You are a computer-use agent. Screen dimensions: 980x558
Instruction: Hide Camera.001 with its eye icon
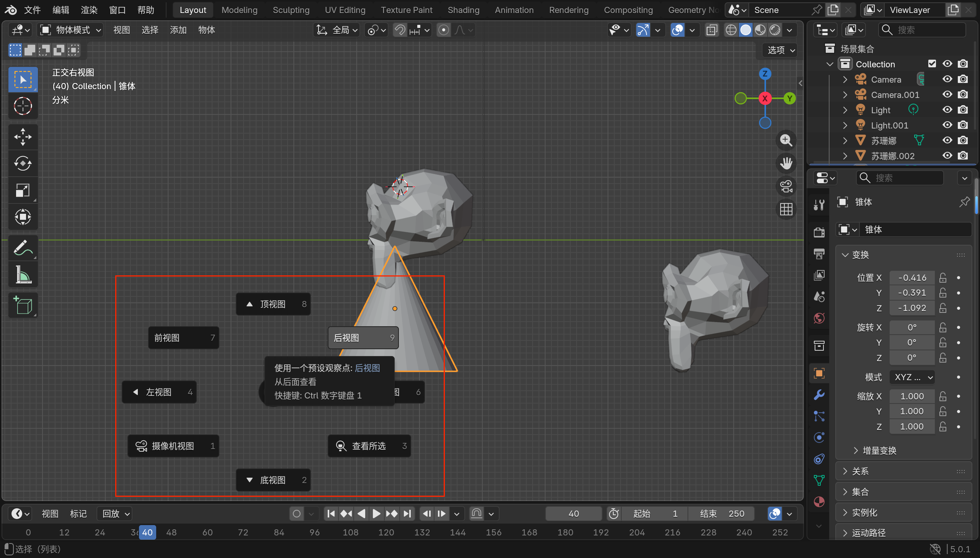tap(947, 95)
